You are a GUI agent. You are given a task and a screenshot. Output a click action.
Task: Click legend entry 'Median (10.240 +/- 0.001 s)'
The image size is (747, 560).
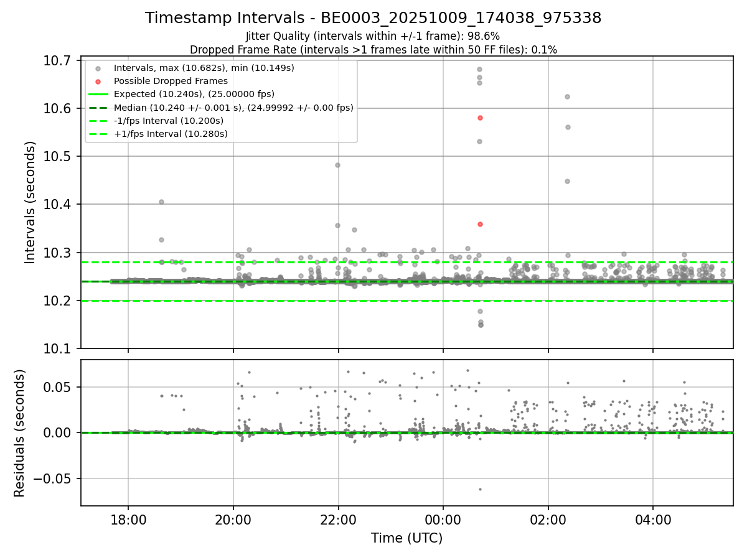point(233,108)
